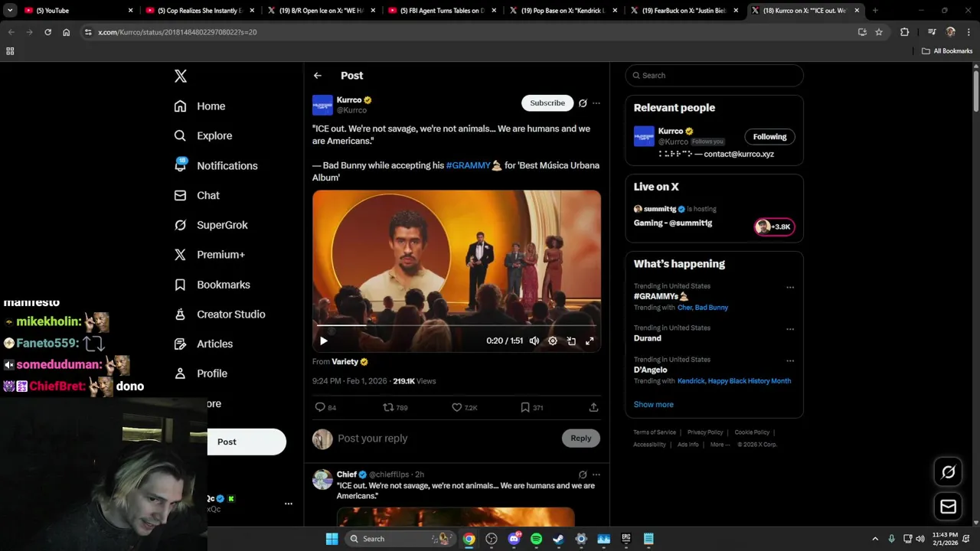The width and height of the screenshot is (980, 551).
Task: Open floating Messages envelope button
Action: 948,507
